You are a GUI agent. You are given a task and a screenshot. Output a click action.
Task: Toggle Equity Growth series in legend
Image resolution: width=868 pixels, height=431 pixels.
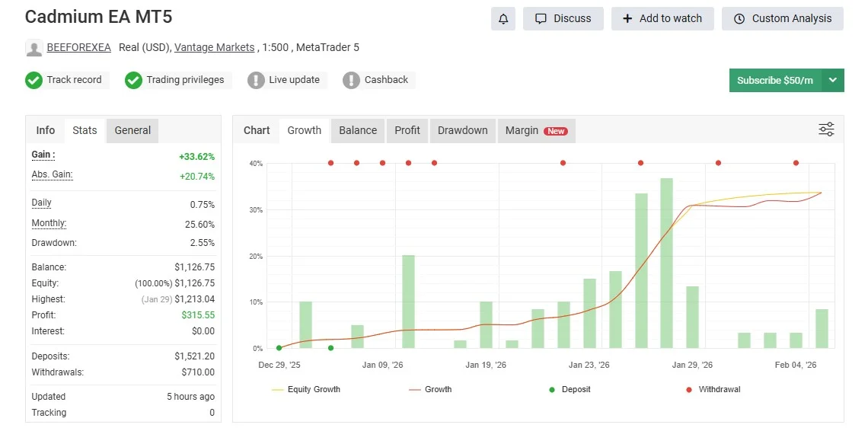(306, 389)
